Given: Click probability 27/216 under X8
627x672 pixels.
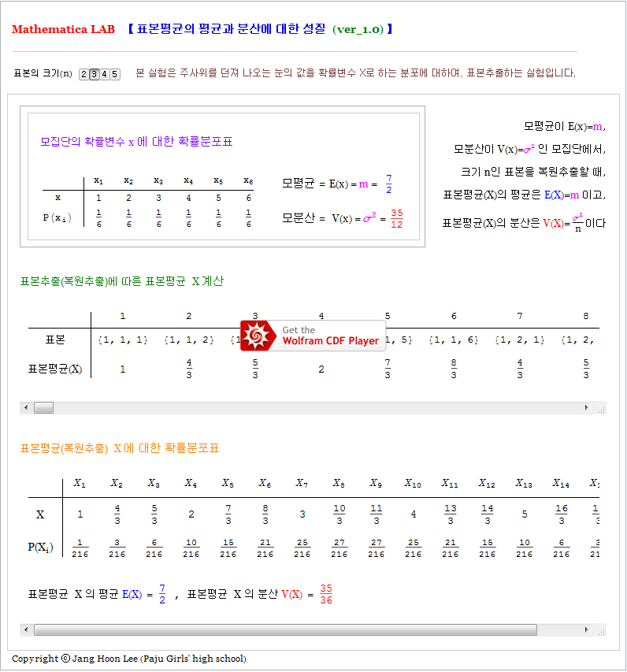Looking at the screenshot, I should (339, 548).
